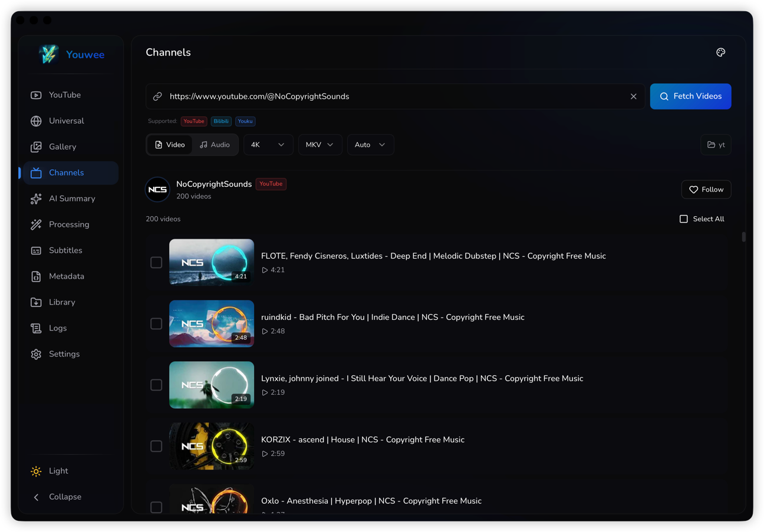Viewport: 764px width, 532px height.
Task: Click the Logs scroll icon
Action: pos(36,328)
